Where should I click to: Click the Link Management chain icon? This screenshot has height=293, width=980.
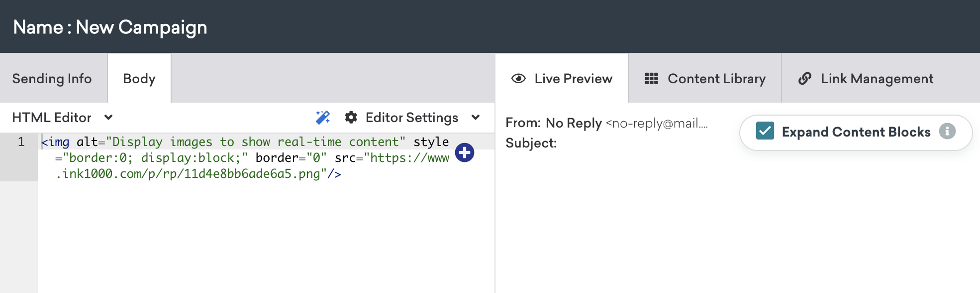[x=804, y=79]
